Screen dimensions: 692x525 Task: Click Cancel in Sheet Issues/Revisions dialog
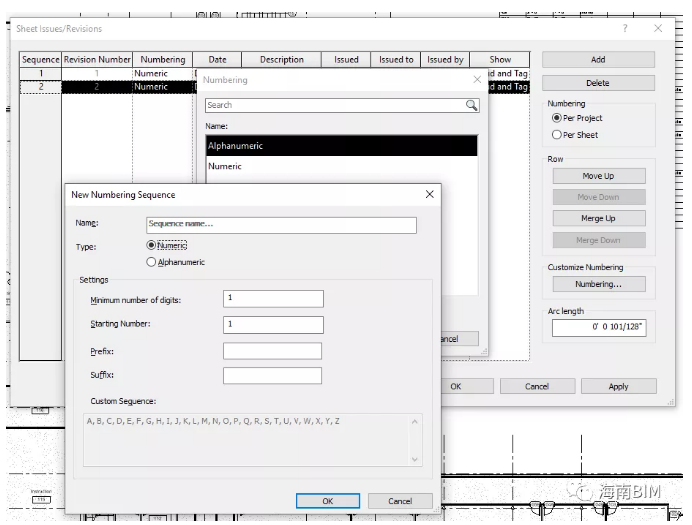click(537, 386)
